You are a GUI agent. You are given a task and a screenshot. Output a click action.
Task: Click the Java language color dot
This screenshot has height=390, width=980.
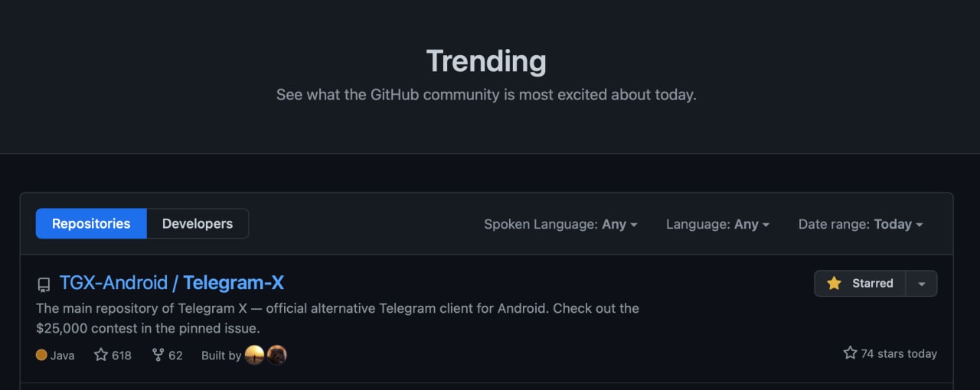coord(41,355)
